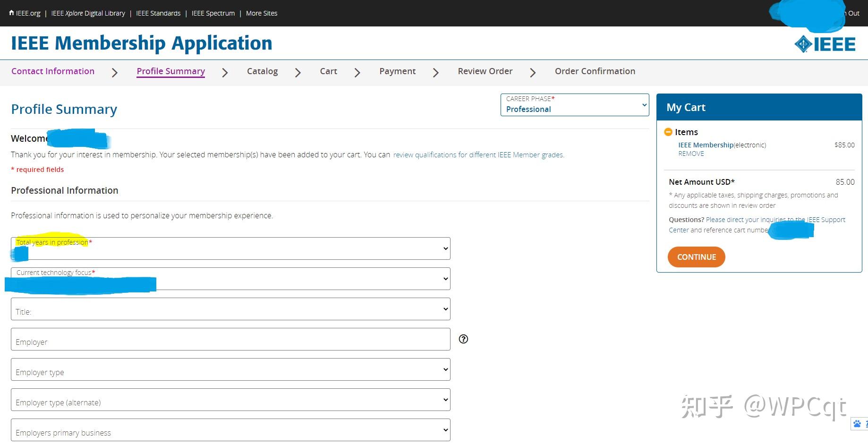Viewport: 868px width, 445px height.
Task: Click the Employer help question mark icon
Action: coord(463,339)
